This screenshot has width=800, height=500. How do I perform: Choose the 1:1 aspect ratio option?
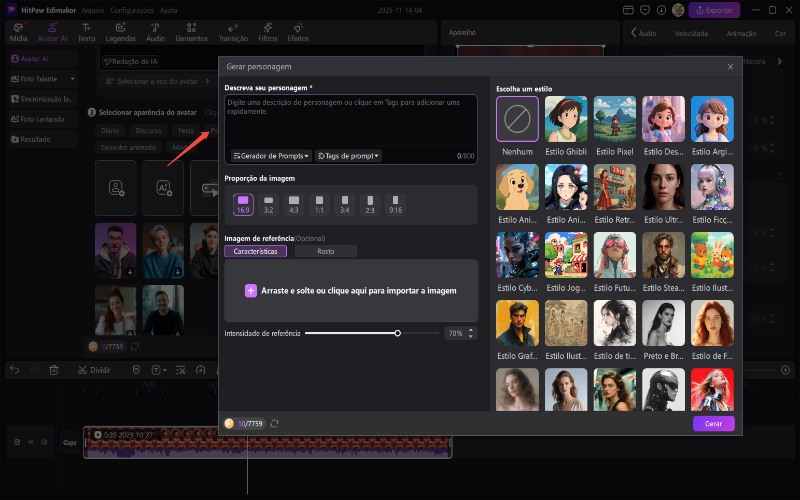point(318,204)
